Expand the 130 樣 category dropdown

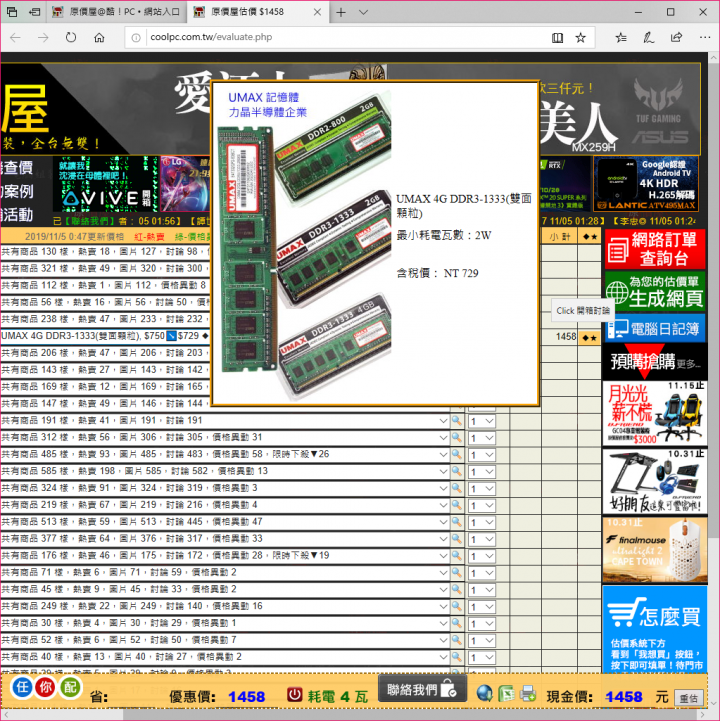click(x=105, y=252)
